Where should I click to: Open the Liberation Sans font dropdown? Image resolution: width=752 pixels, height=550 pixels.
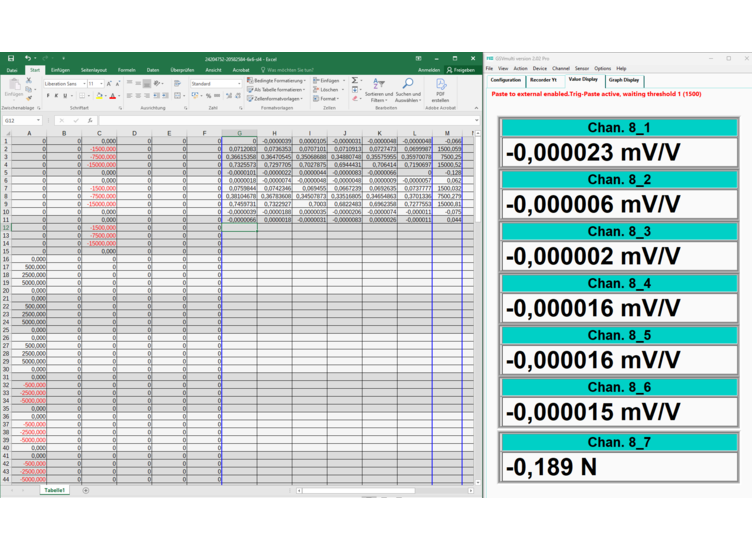[x=66, y=84]
